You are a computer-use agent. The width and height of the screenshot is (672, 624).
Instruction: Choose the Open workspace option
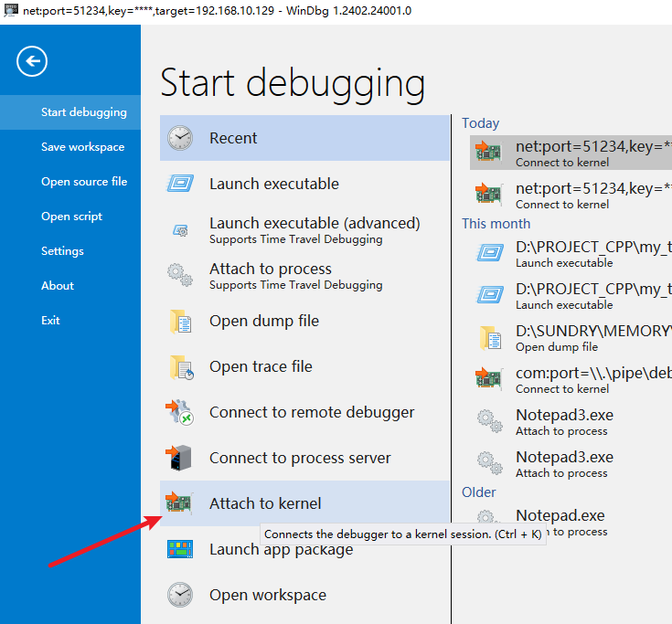pyautogui.click(x=304, y=595)
